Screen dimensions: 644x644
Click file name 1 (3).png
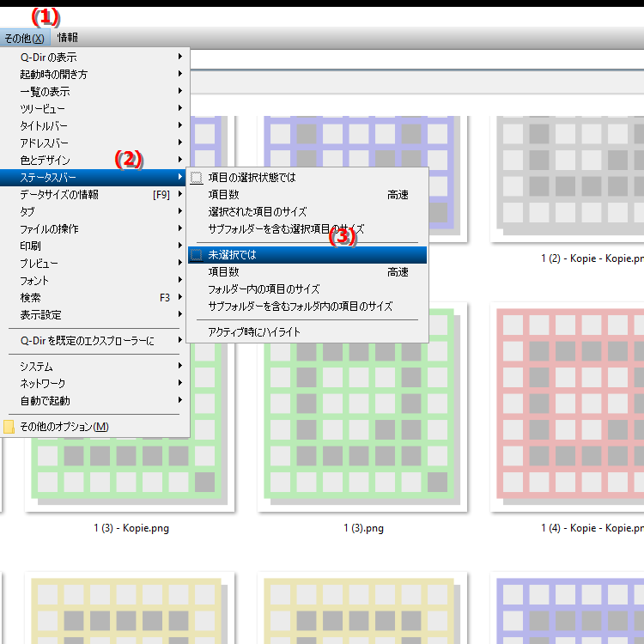[363, 528]
